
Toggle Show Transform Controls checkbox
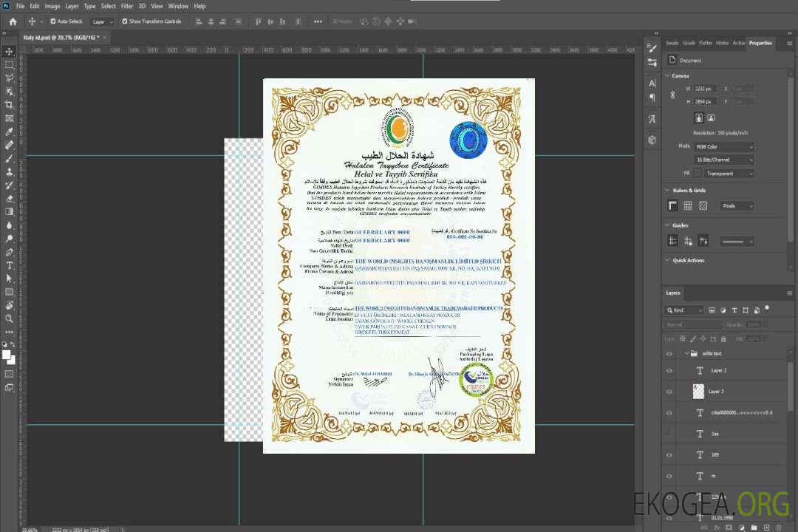click(x=125, y=21)
